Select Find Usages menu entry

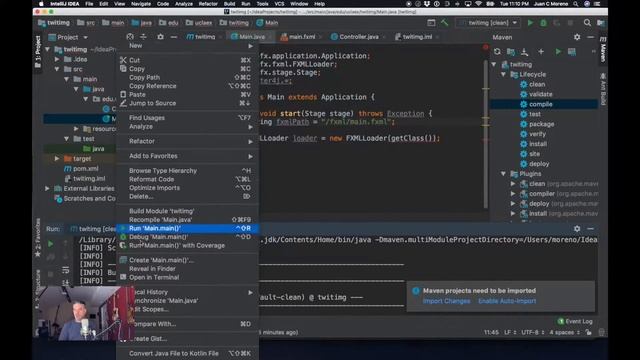pyautogui.click(x=188, y=118)
